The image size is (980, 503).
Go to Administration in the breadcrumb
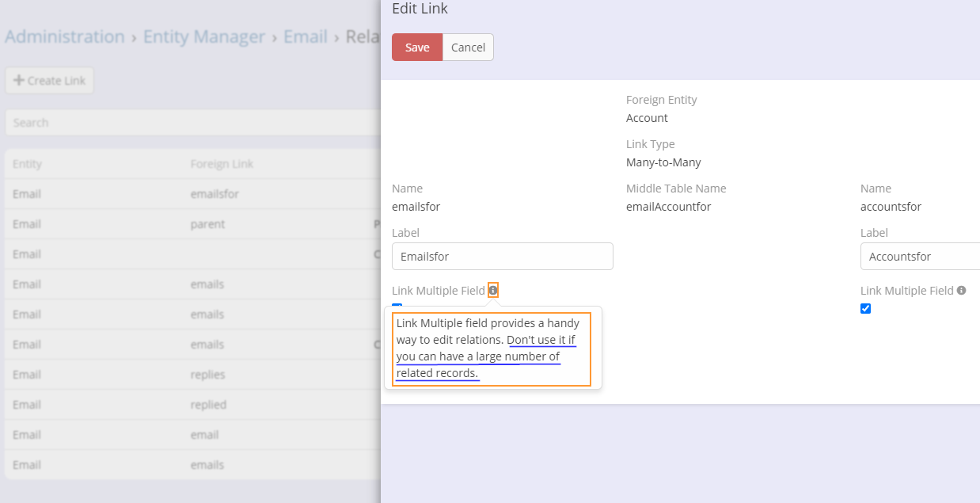(x=65, y=37)
